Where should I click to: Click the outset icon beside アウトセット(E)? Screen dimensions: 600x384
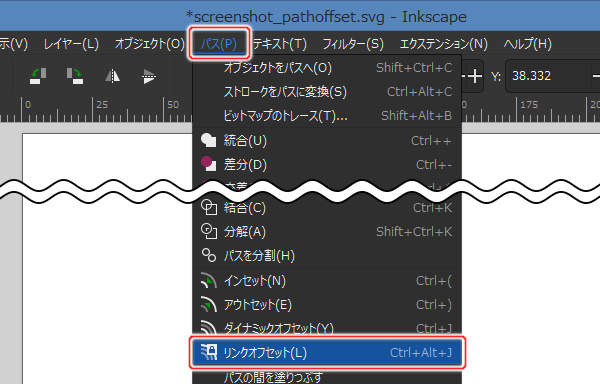click(209, 304)
